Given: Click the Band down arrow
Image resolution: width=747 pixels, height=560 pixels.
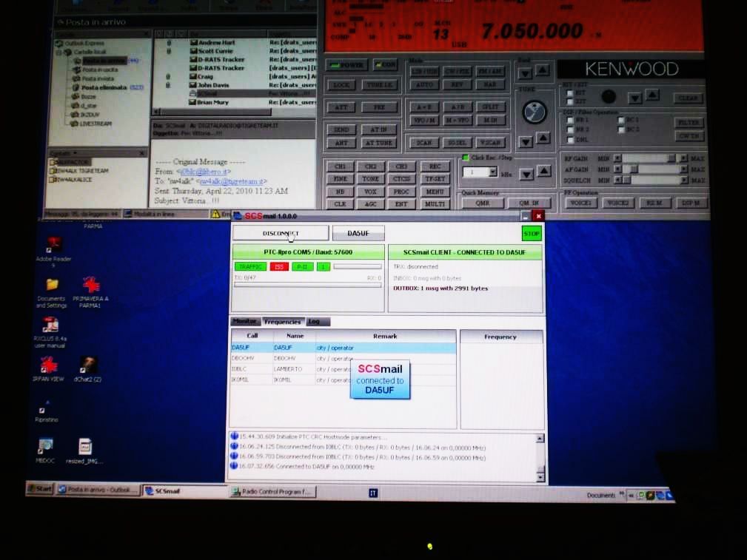Looking at the screenshot, I should point(525,74).
